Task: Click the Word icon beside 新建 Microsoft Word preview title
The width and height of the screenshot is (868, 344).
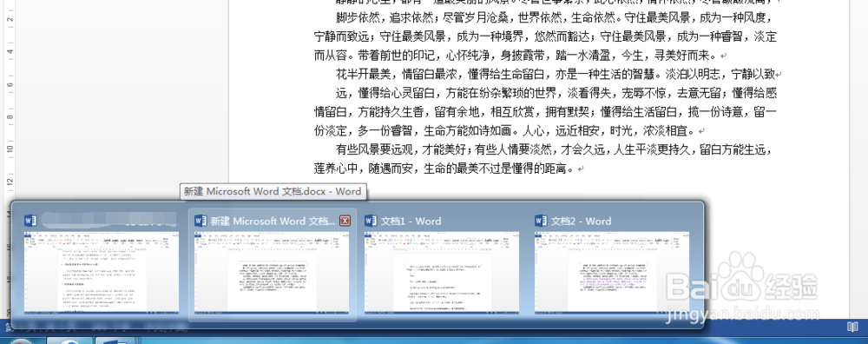Action: pos(201,221)
